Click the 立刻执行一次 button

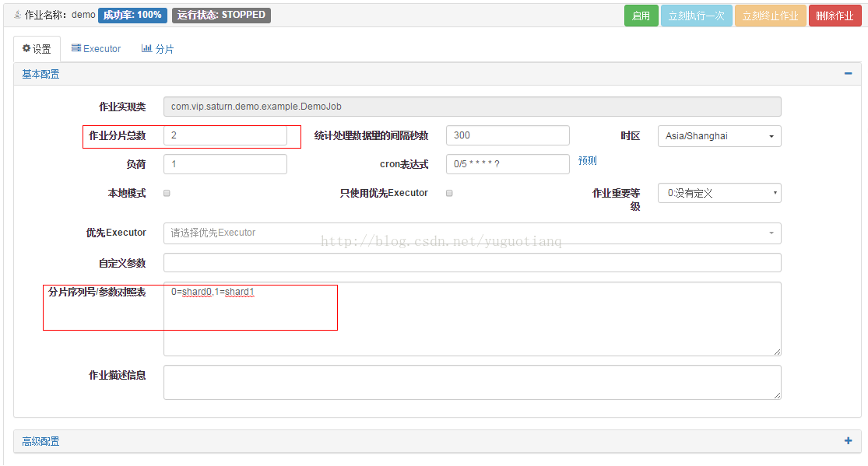(x=697, y=16)
